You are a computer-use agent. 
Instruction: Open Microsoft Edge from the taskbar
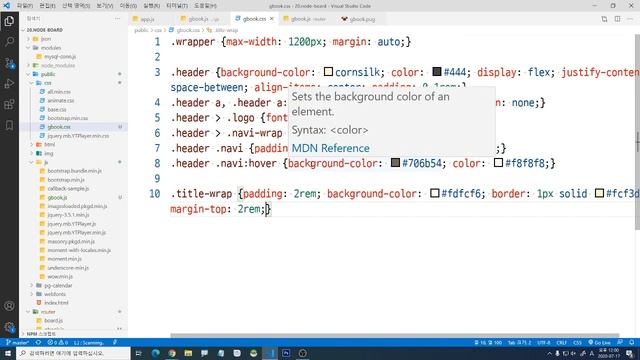pos(156,353)
